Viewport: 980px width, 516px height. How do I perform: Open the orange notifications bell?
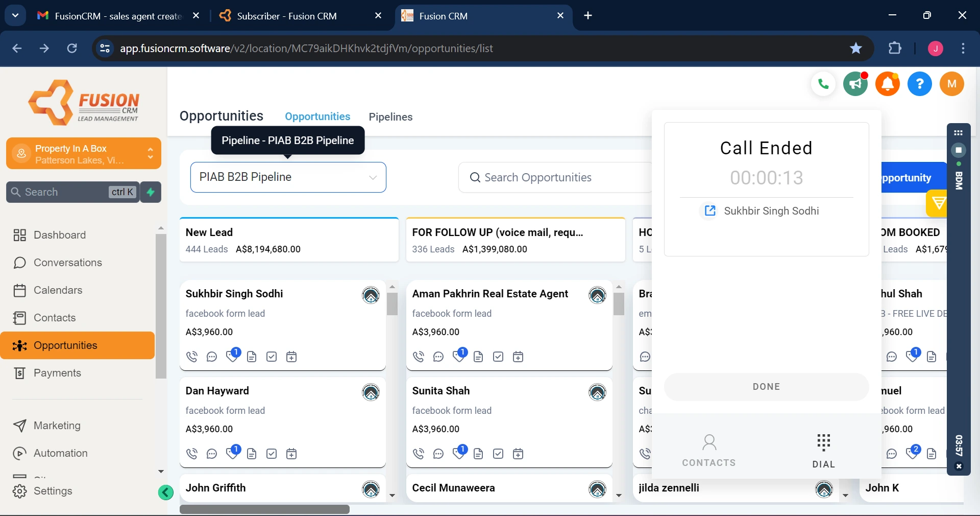888,84
